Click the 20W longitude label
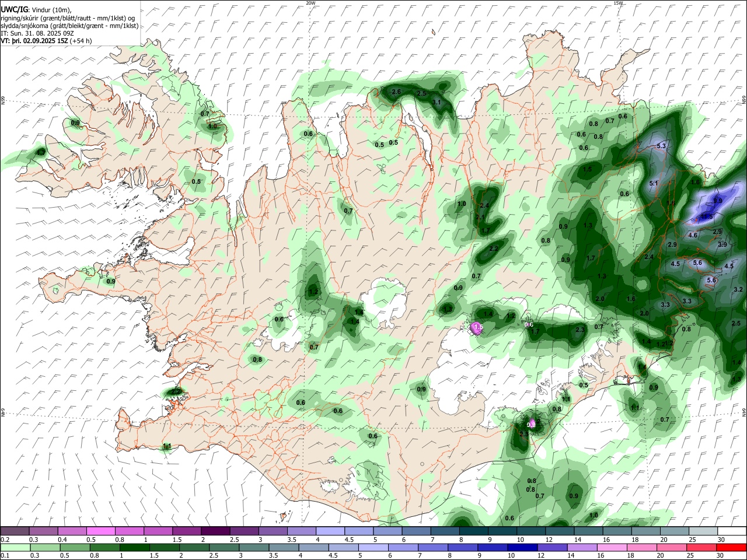Image resolution: width=747 pixels, height=560 pixels. point(311,3)
